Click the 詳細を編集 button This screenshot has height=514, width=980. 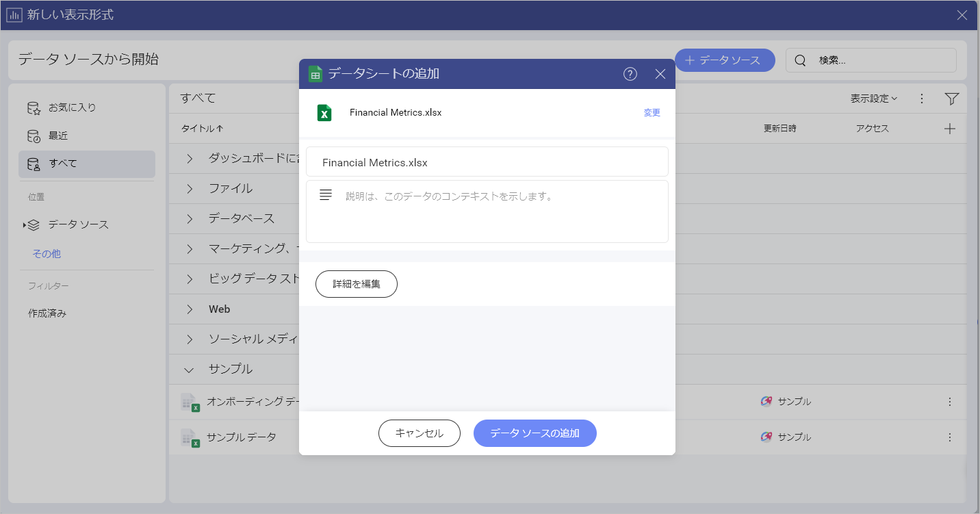click(357, 284)
